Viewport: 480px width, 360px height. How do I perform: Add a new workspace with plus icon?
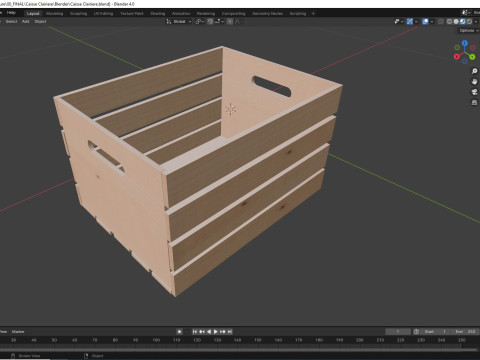point(313,13)
